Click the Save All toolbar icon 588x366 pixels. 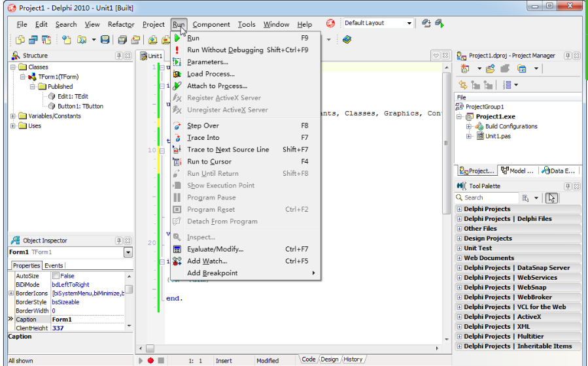[122, 39]
